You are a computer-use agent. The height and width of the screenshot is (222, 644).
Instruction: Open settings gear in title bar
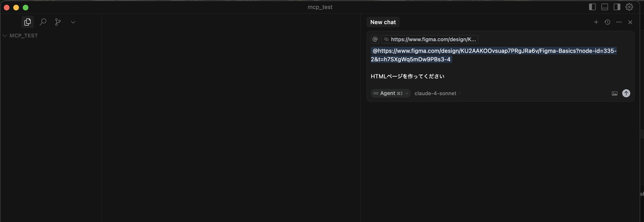629,7
